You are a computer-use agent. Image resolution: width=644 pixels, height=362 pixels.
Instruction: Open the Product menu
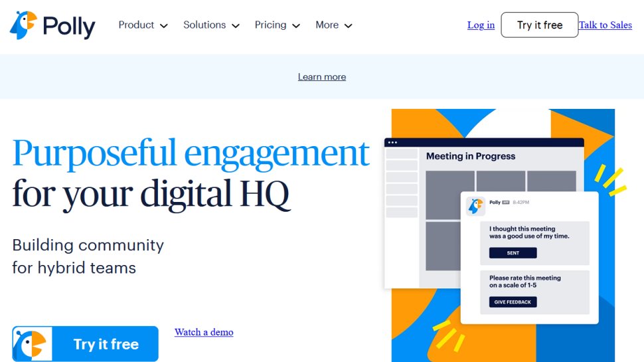(x=136, y=25)
